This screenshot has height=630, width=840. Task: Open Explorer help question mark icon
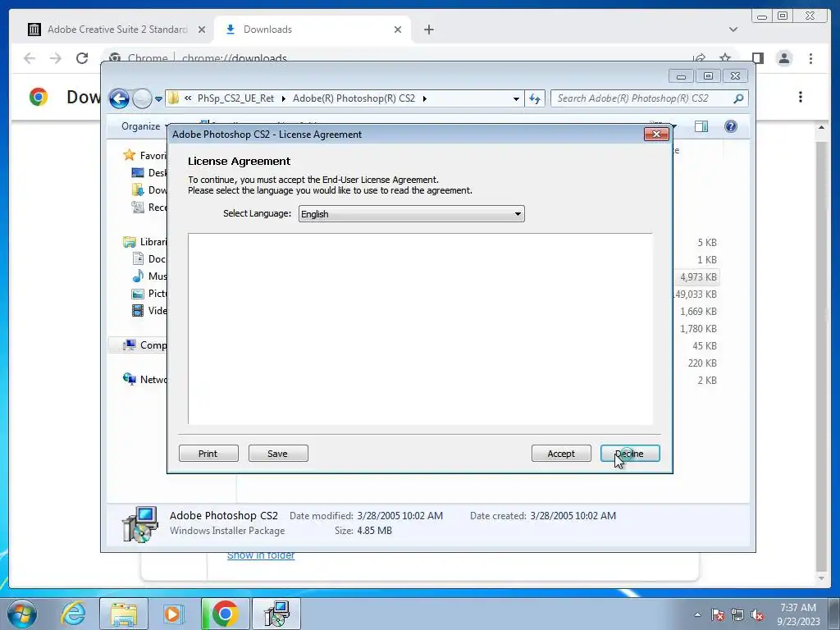tap(730, 126)
